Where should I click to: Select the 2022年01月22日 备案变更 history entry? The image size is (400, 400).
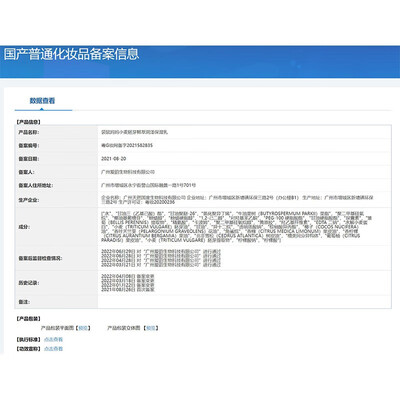(128, 285)
